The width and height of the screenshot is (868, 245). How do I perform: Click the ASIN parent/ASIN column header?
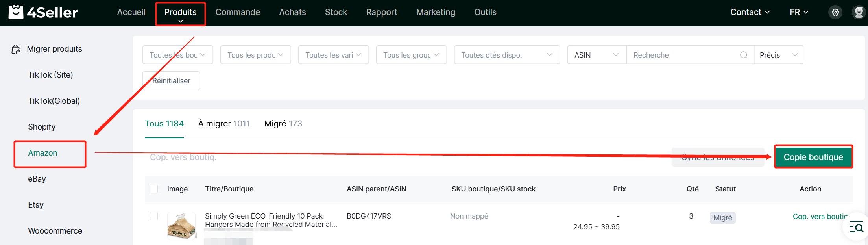(376, 189)
